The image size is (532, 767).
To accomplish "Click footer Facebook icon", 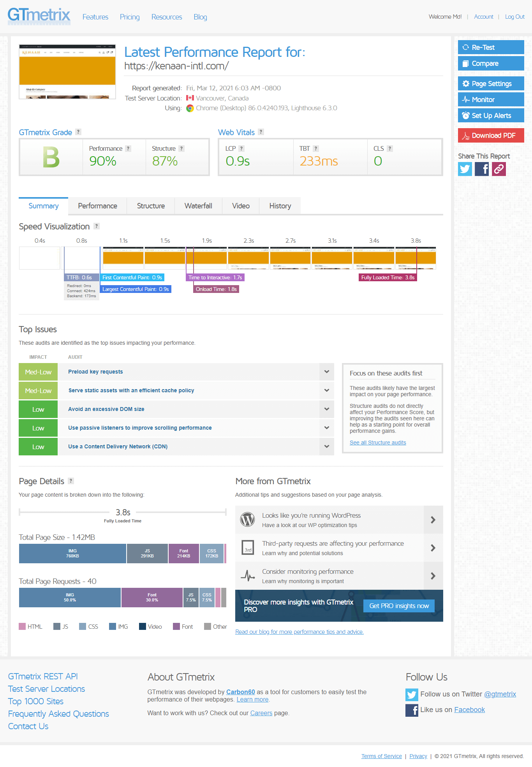I will (x=412, y=710).
